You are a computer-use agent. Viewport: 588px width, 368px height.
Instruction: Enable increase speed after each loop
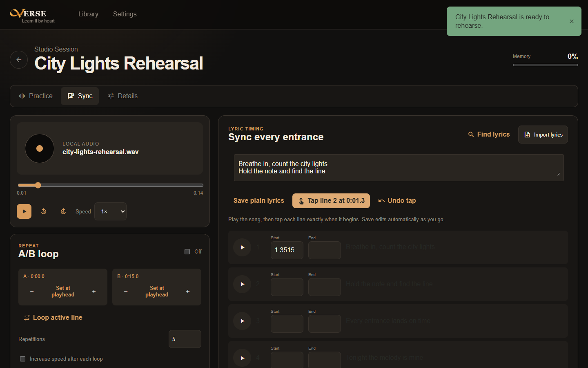click(23, 359)
